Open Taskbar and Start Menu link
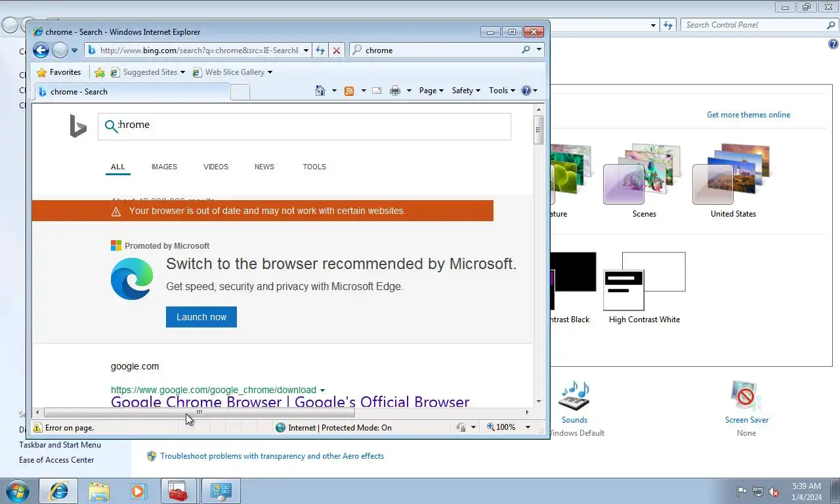This screenshot has height=504, width=840. pyautogui.click(x=60, y=445)
